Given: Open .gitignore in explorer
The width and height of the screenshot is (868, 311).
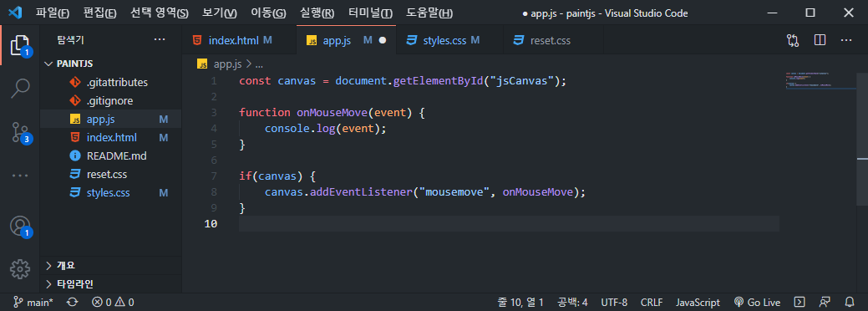Looking at the screenshot, I should click(x=111, y=101).
